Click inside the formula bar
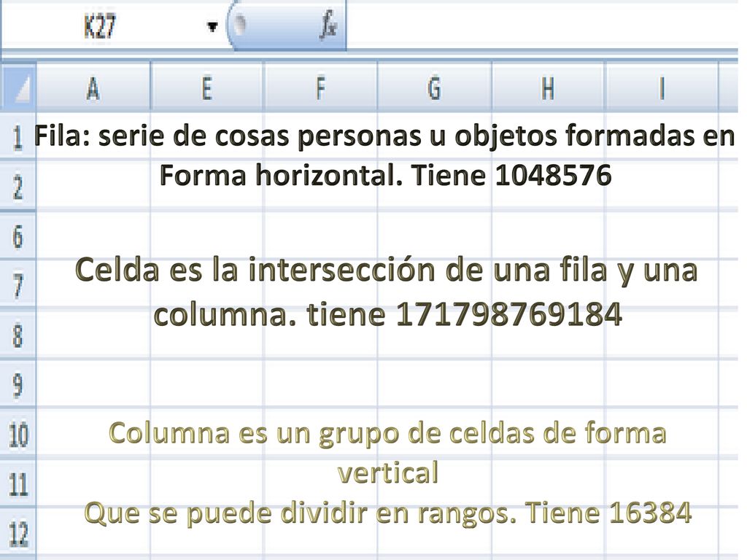The height and width of the screenshot is (560, 747). [x=542, y=26]
